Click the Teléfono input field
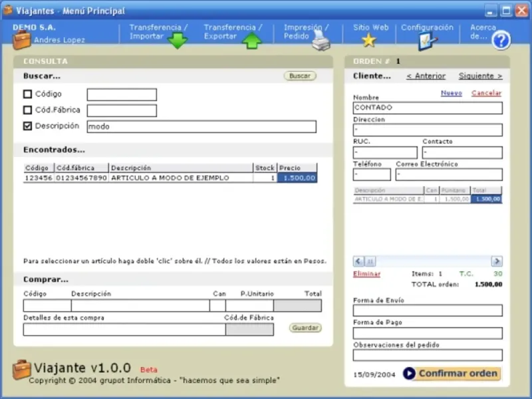Screen dimensions: 532x399 [372, 175]
